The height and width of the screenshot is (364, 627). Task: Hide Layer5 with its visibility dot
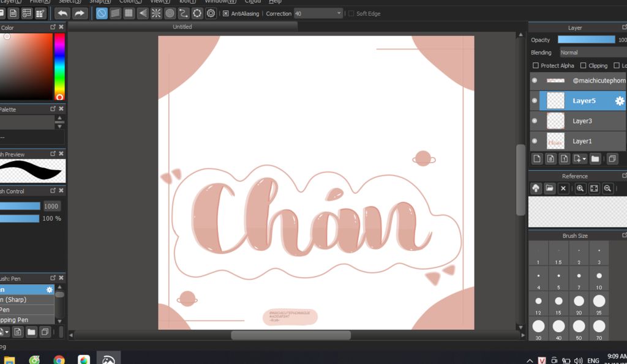coord(535,101)
